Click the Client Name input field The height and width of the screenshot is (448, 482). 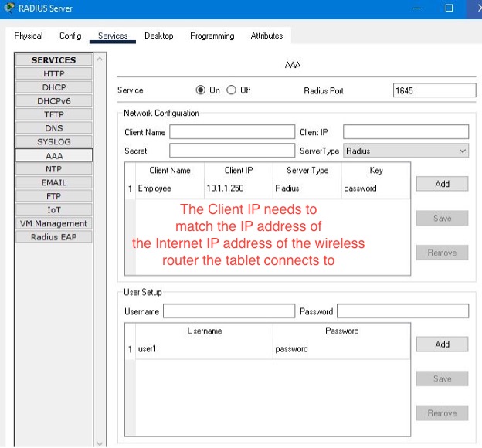click(x=232, y=132)
